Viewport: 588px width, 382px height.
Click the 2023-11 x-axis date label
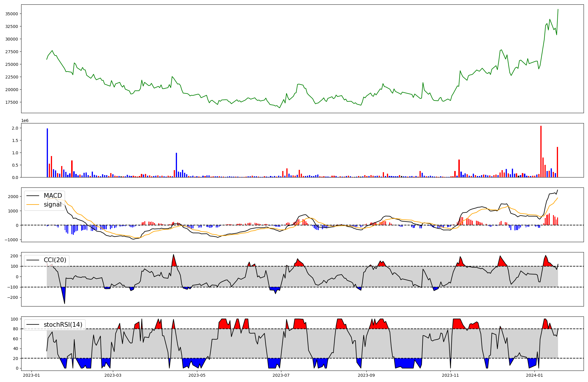[x=450, y=375]
